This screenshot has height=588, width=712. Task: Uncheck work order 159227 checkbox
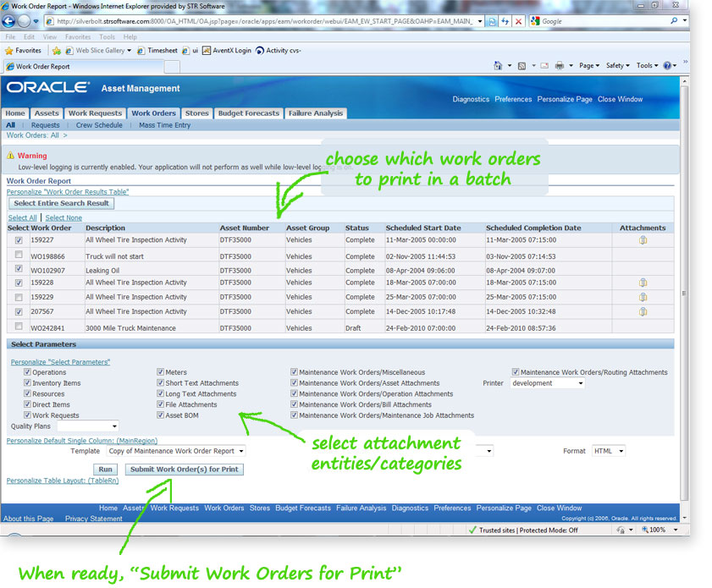(19, 240)
